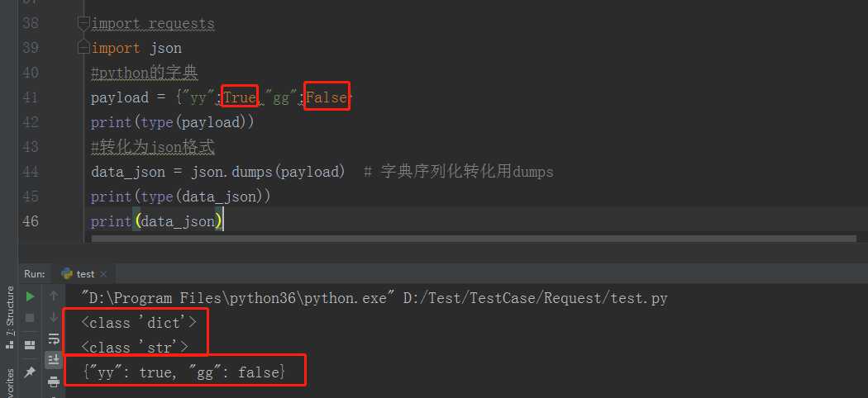This screenshot has height=398, width=868.
Task: Toggle scroll to end of console
Action: point(54,360)
